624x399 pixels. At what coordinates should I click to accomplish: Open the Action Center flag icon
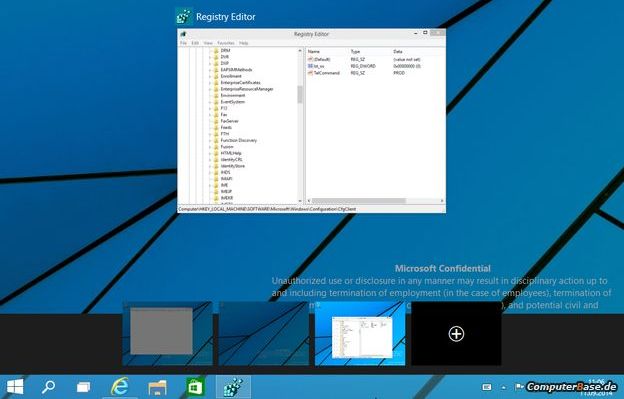(x=519, y=386)
